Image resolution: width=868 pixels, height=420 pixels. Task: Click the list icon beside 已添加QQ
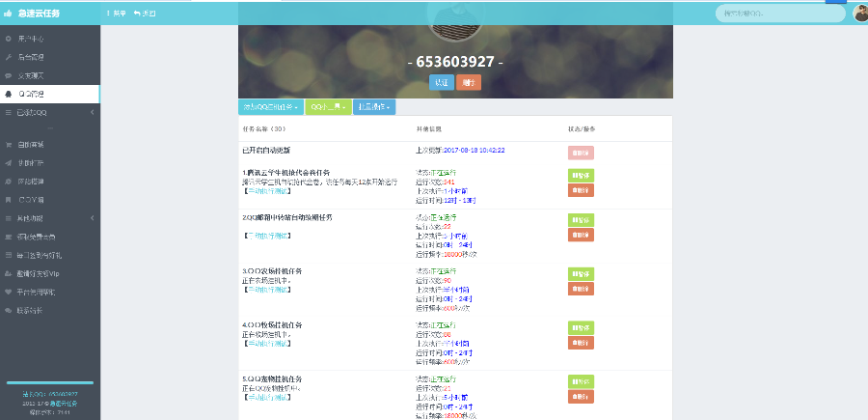[x=8, y=112]
